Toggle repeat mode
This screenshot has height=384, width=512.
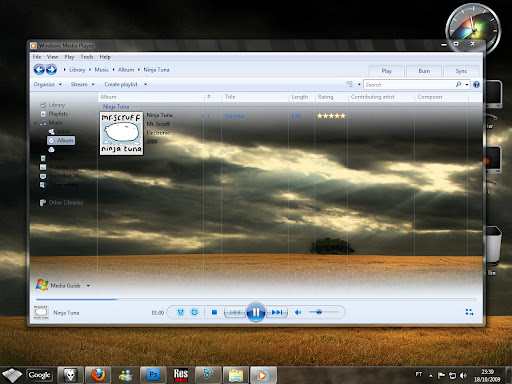coord(194,312)
